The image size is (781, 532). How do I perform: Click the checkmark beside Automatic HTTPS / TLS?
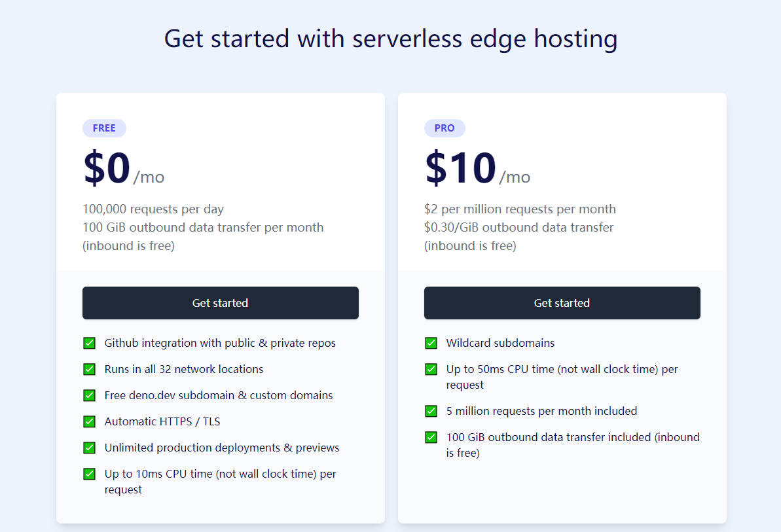90,421
